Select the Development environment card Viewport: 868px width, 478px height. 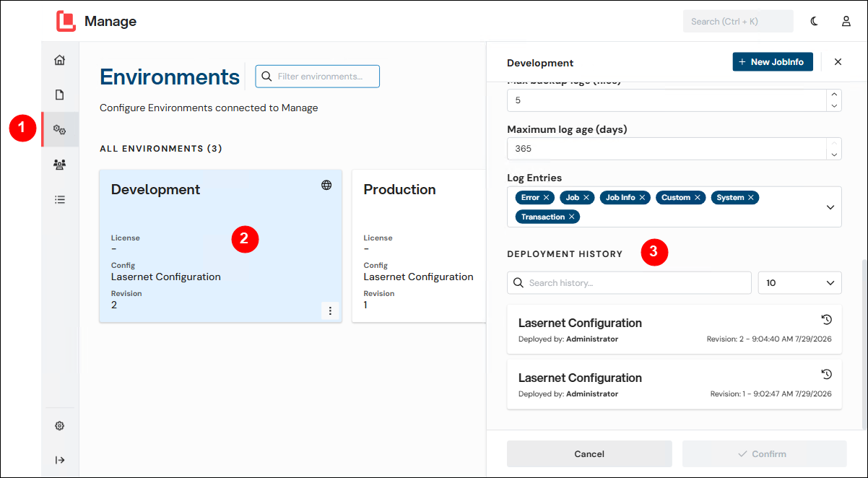click(x=221, y=246)
